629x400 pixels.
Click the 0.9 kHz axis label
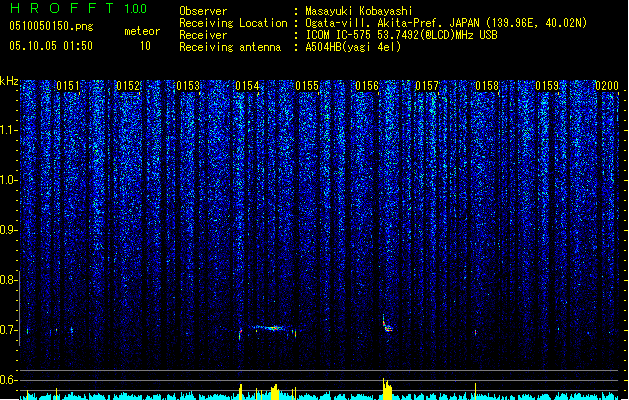[x=8, y=230]
